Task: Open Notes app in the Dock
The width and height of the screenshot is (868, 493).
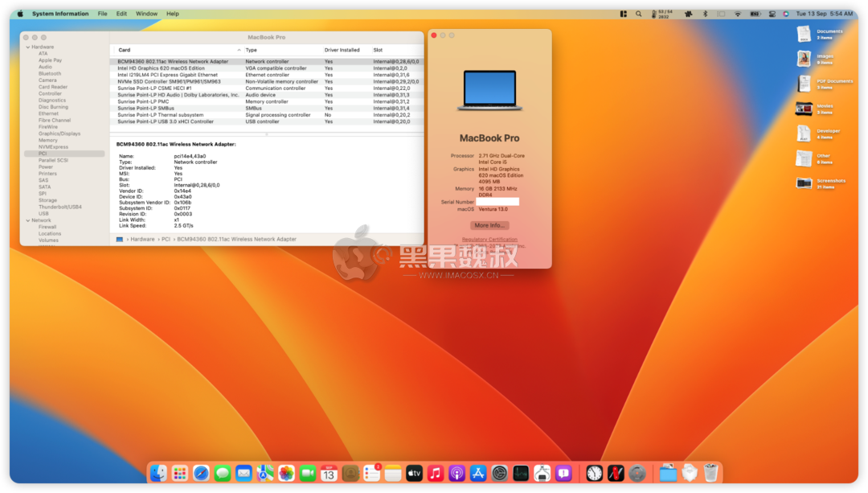Action: click(393, 473)
